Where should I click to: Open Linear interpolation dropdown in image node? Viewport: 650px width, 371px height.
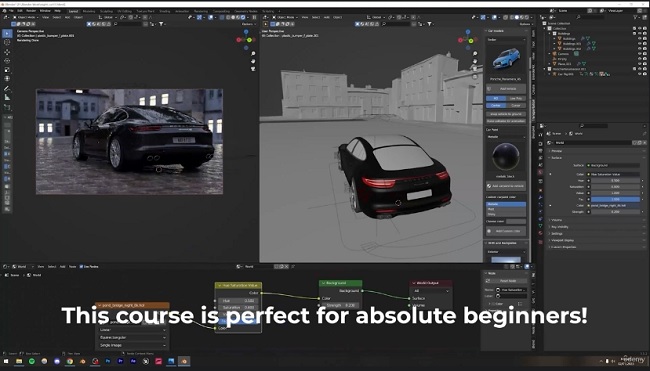(133, 330)
